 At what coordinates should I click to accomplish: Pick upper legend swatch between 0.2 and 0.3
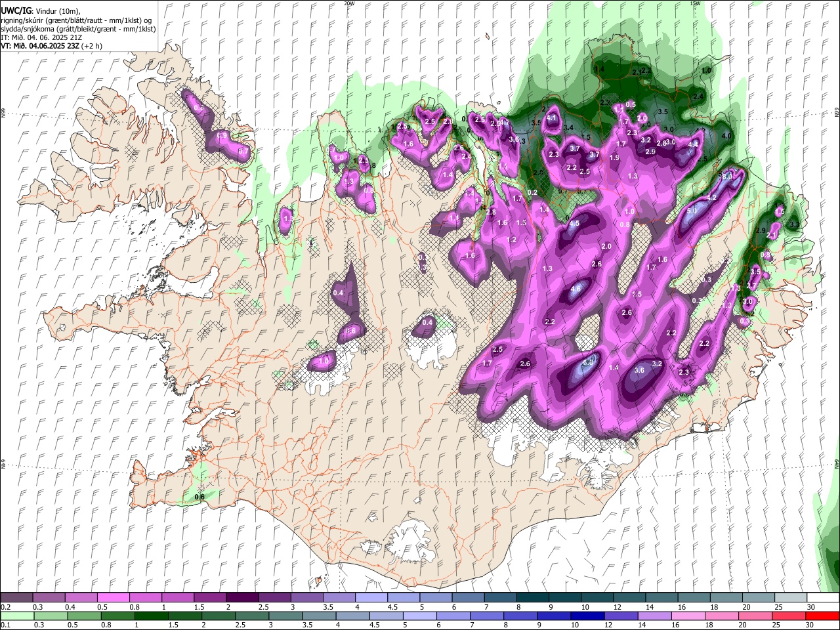(16, 598)
